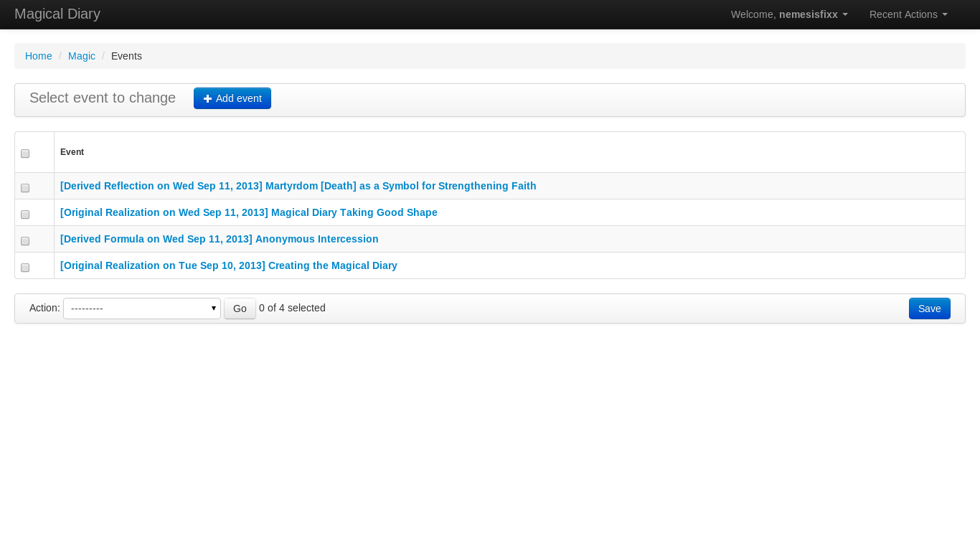Check the Magical Diary Taking Good Shape checkbox
The width and height of the screenshot is (980, 551).
click(25, 215)
